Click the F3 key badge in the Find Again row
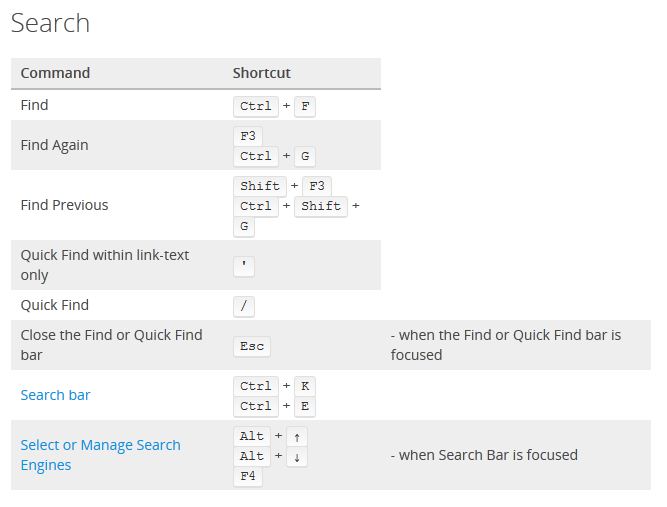This screenshot has width=667, height=507. click(248, 136)
